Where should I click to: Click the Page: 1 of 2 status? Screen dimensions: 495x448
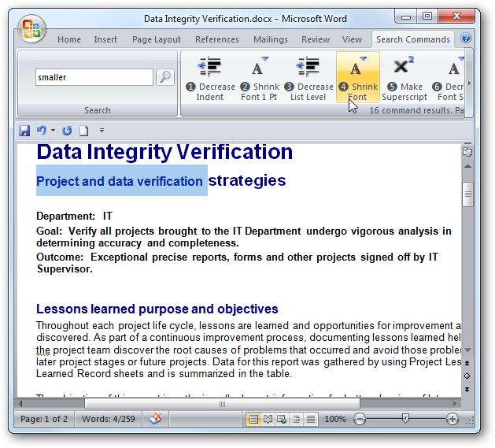tap(44, 419)
